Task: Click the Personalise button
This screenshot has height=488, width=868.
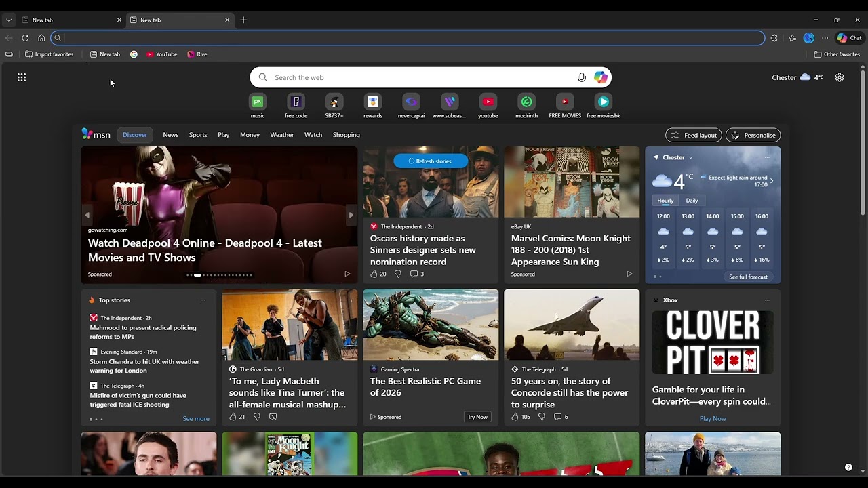Action: tap(753, 135)
